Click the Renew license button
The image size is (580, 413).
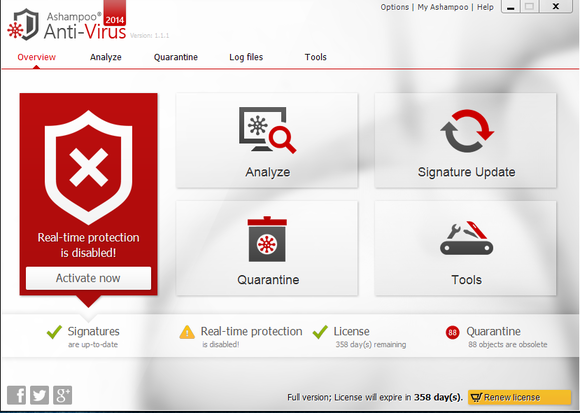(519, 397)
